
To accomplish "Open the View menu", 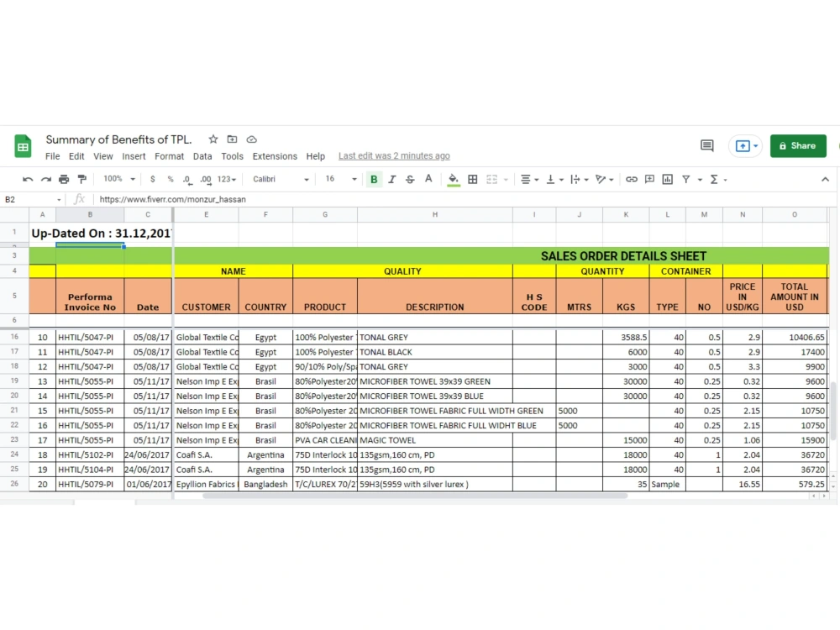I will [102, 156].
